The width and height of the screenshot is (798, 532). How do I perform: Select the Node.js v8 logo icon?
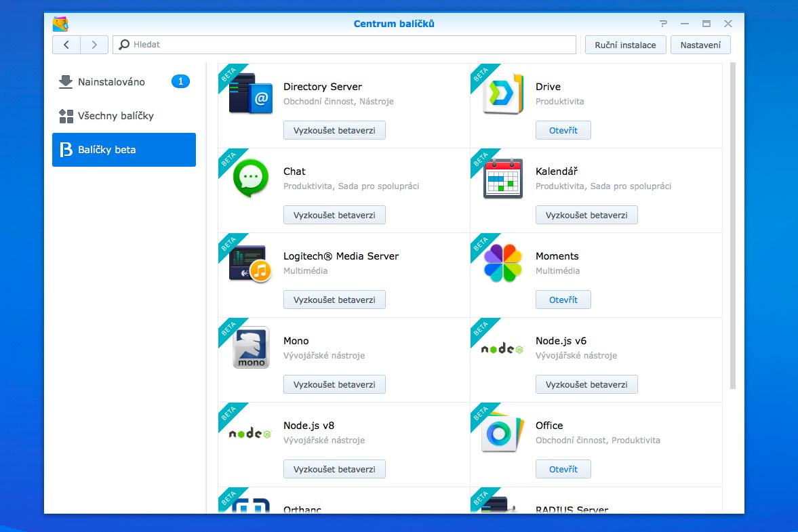point(250,433)
